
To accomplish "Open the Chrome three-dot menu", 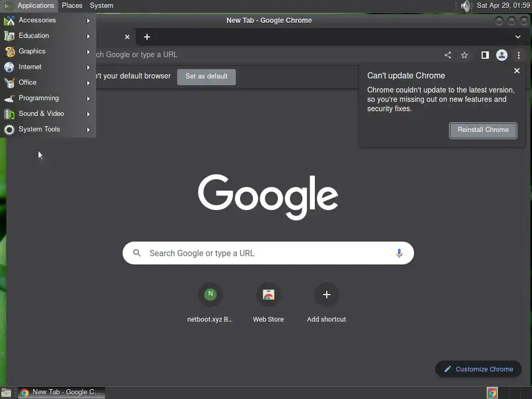I will [519, 55].
